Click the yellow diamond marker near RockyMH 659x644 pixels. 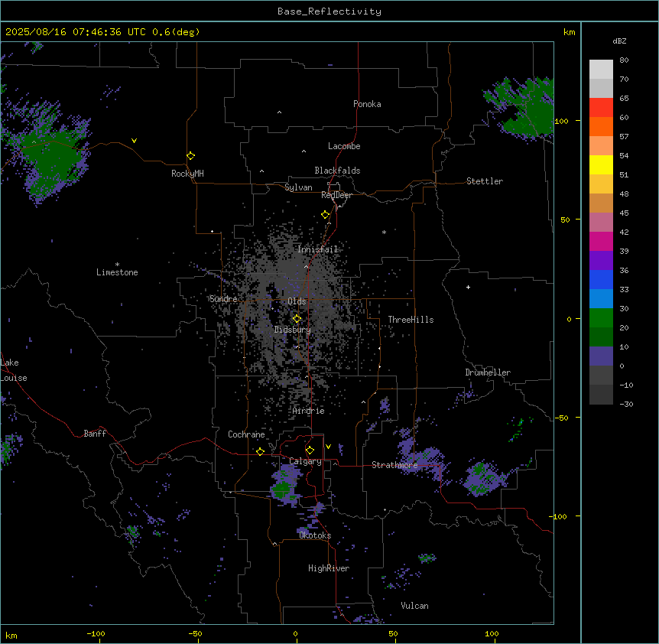point(190,156)
